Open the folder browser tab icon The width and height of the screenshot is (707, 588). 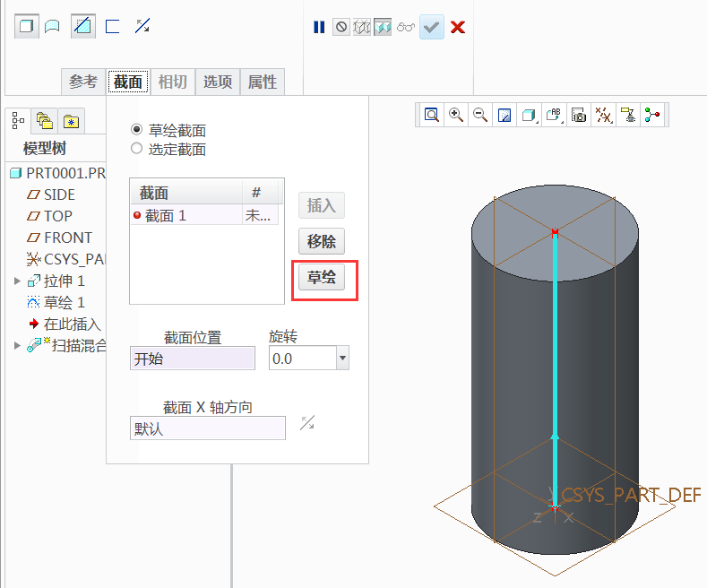44,121
